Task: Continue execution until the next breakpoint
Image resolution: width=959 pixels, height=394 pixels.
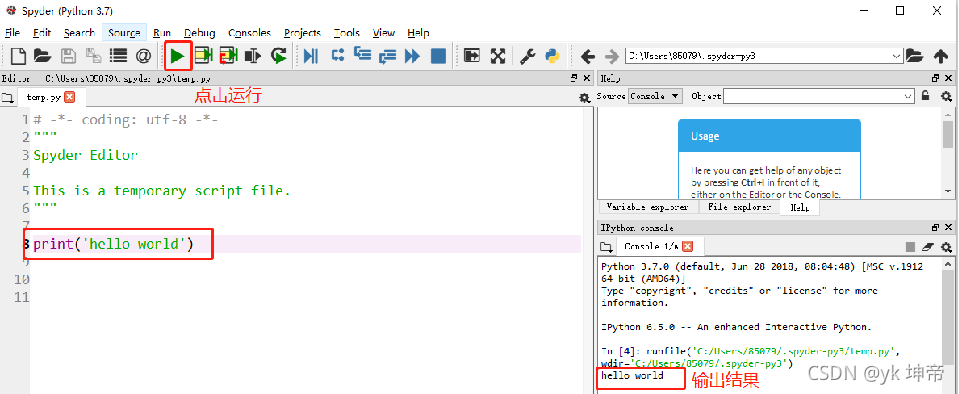Action: [x=413, y=56]
